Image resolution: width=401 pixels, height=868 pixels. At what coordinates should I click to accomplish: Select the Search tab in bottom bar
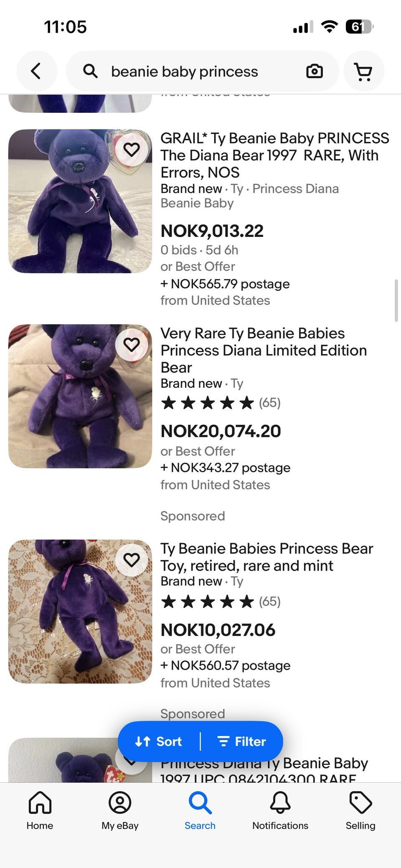200,810
